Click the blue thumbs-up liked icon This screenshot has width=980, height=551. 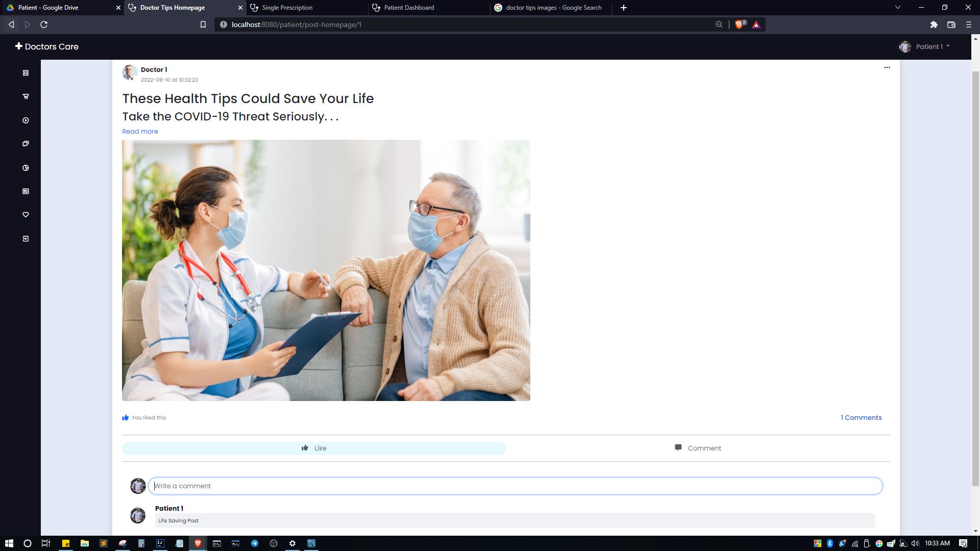126,417
